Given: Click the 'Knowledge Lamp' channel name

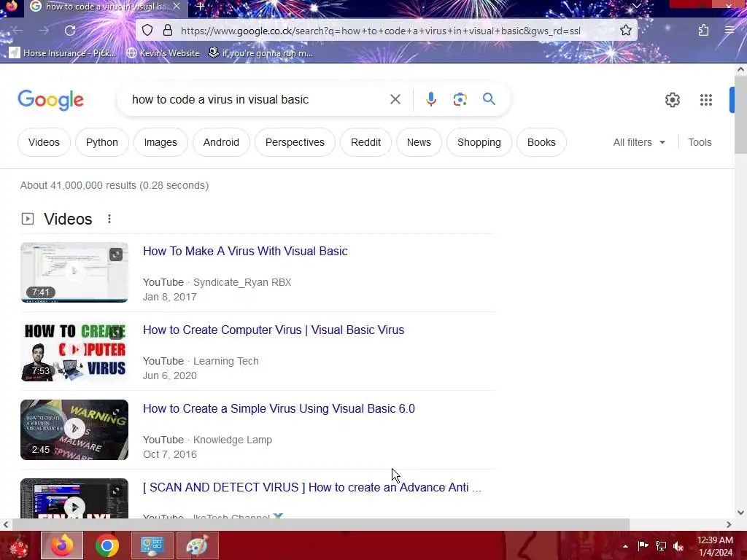Looking at the screenshot, I should pyautogui.click(x=233, y=440).
